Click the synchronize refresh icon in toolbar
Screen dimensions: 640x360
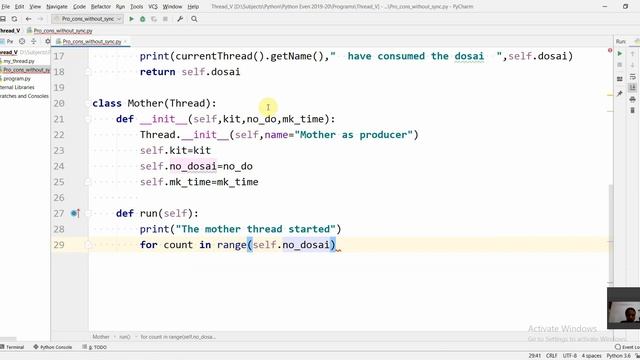[15, 19]
